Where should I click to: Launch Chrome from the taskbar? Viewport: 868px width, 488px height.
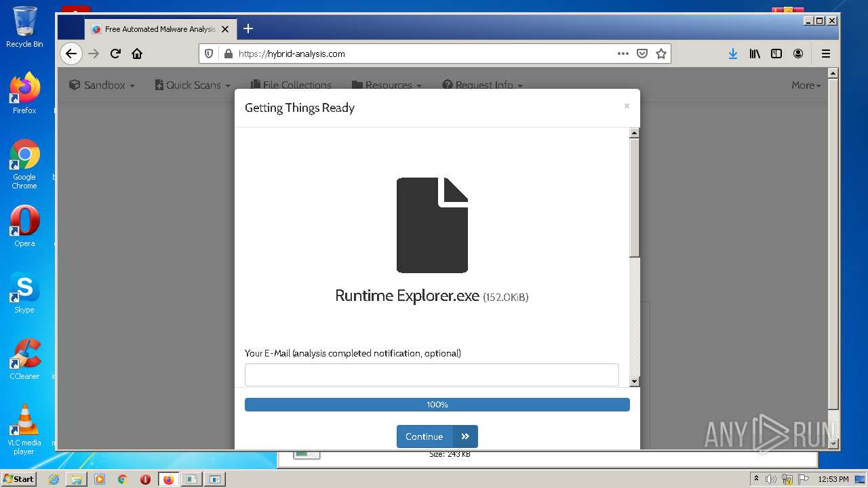click(123, 479)
